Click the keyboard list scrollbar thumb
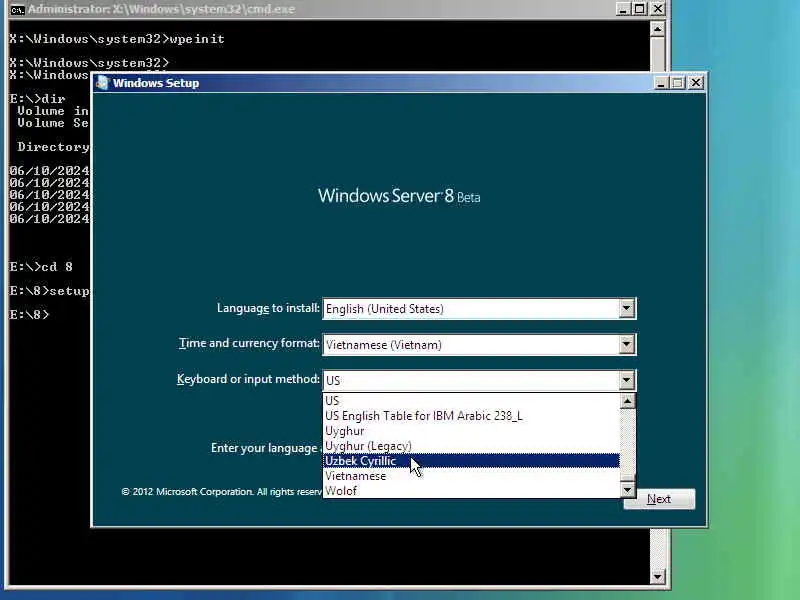 (x=628, y=477)
